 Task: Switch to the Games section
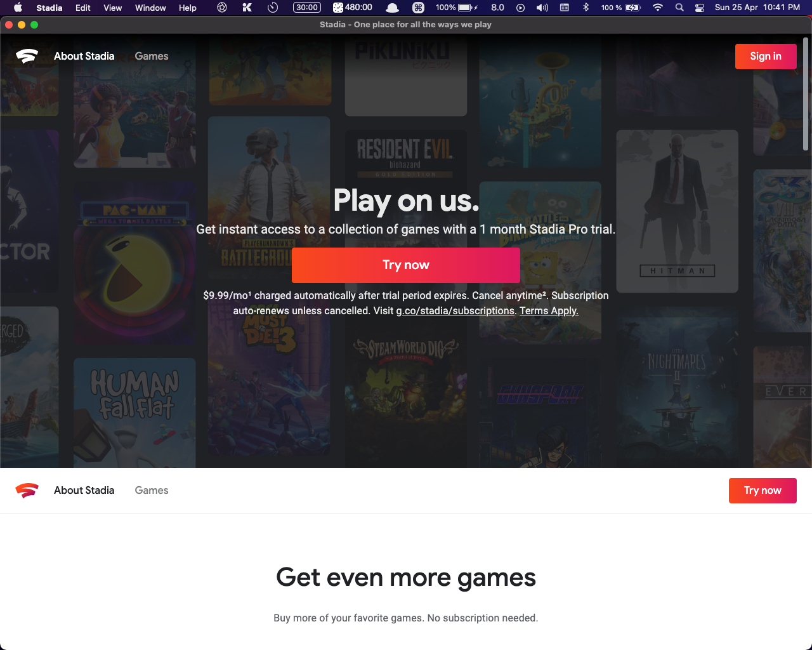coord(152,56)
